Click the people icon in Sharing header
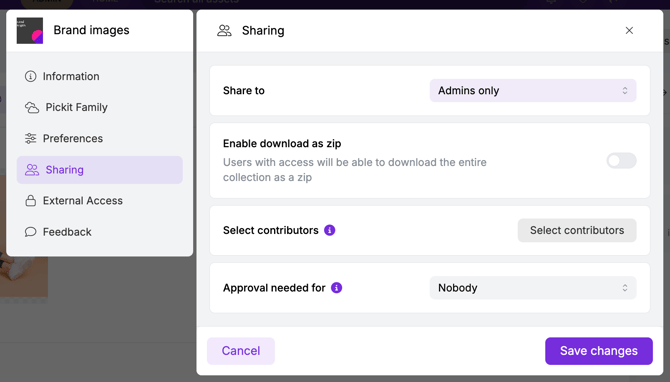This screenshot has width=670, height=382. click(x=224, y=31)
